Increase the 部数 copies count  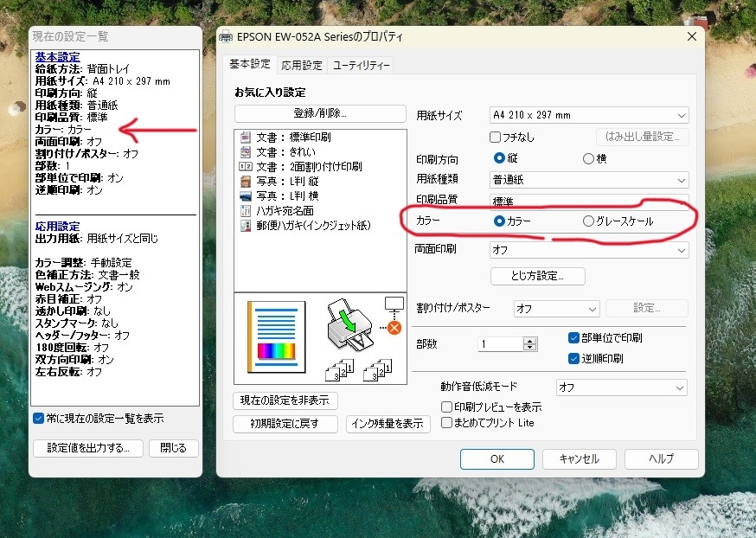[x=530, y=341]
